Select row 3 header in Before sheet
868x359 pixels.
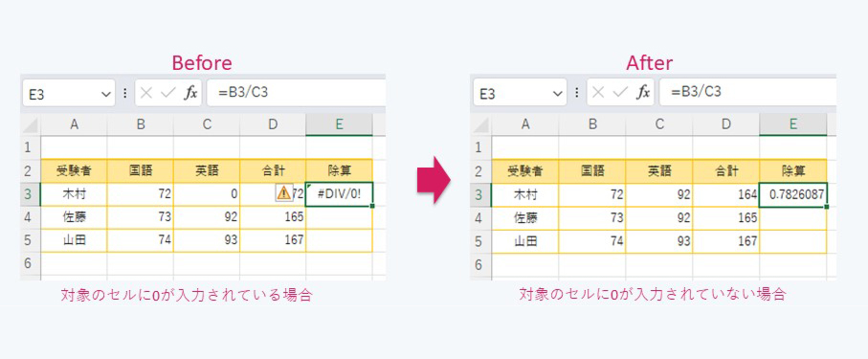pyautogui.click(x=30, y=193)
